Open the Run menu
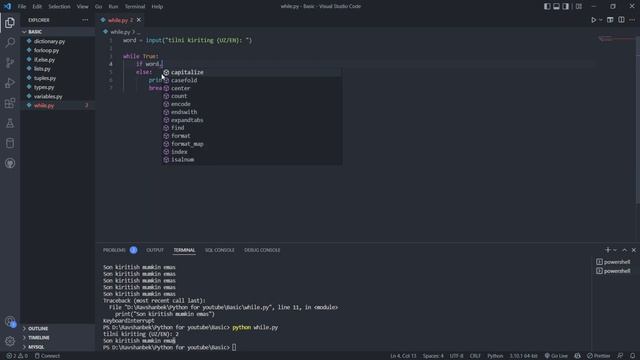 113,7
